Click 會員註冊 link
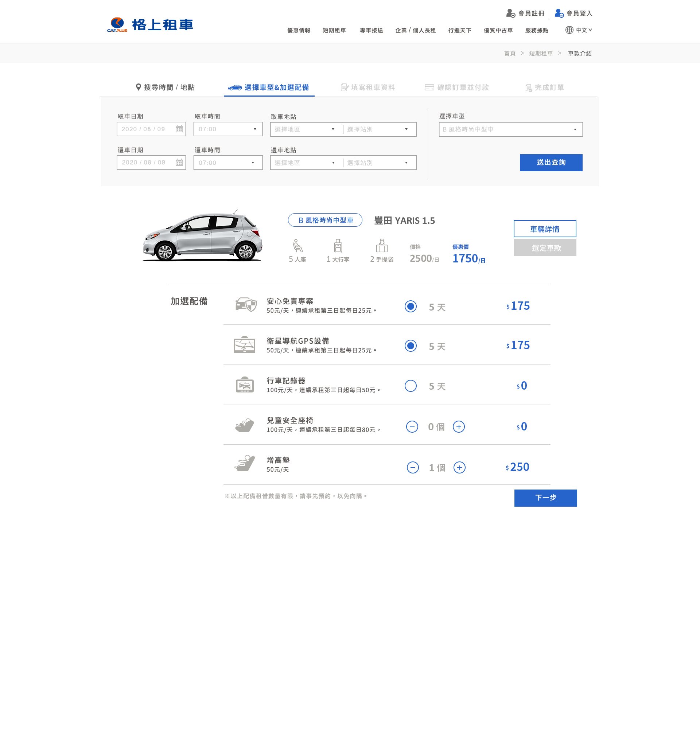The width and height of the screenshot is (700, 729). click(532, 13)
